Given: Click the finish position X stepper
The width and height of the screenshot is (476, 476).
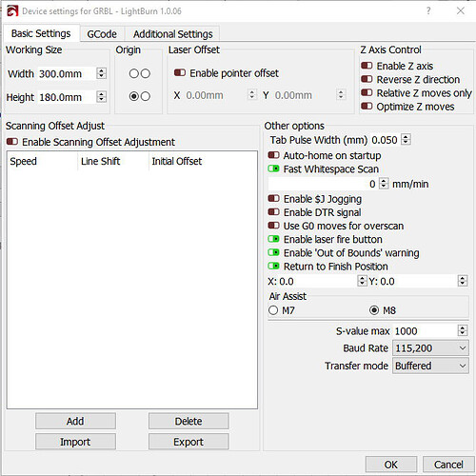Looking at the screenshot, I should click(362, 281).
